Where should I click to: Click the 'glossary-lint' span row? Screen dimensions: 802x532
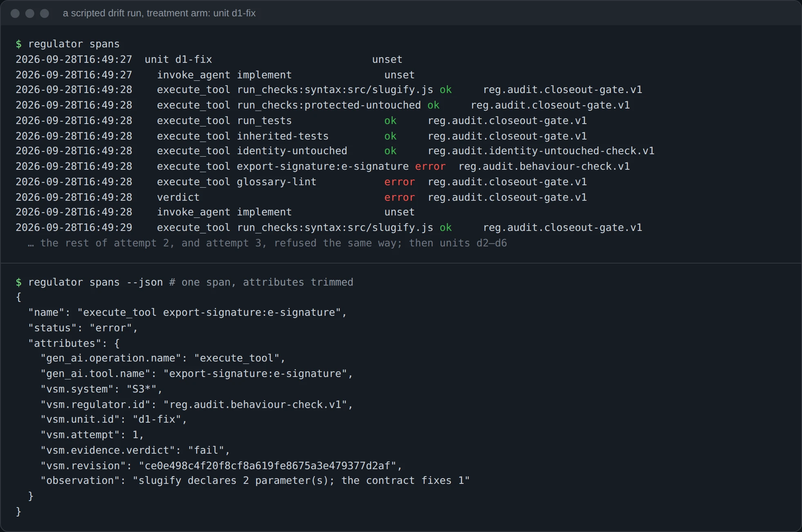click(x=301, y=182)
